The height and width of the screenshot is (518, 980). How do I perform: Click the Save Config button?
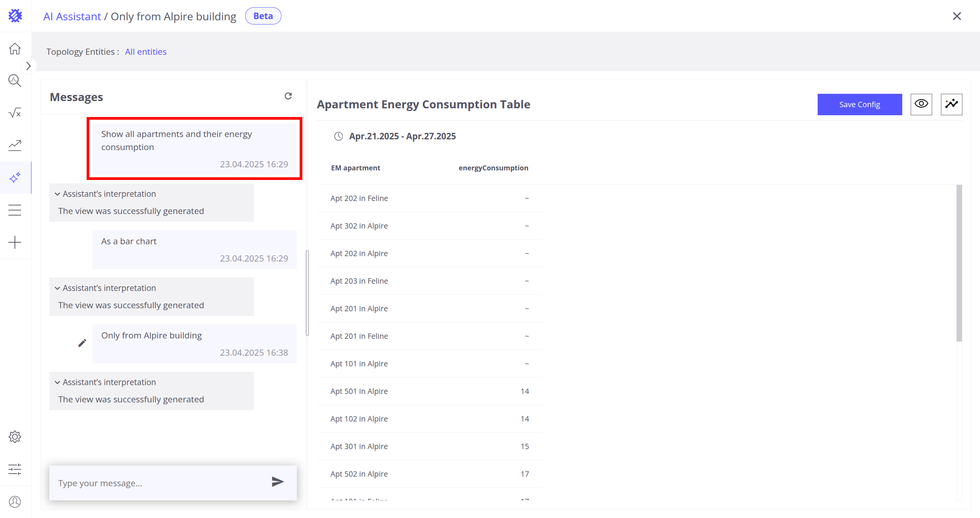coord(859,105)
